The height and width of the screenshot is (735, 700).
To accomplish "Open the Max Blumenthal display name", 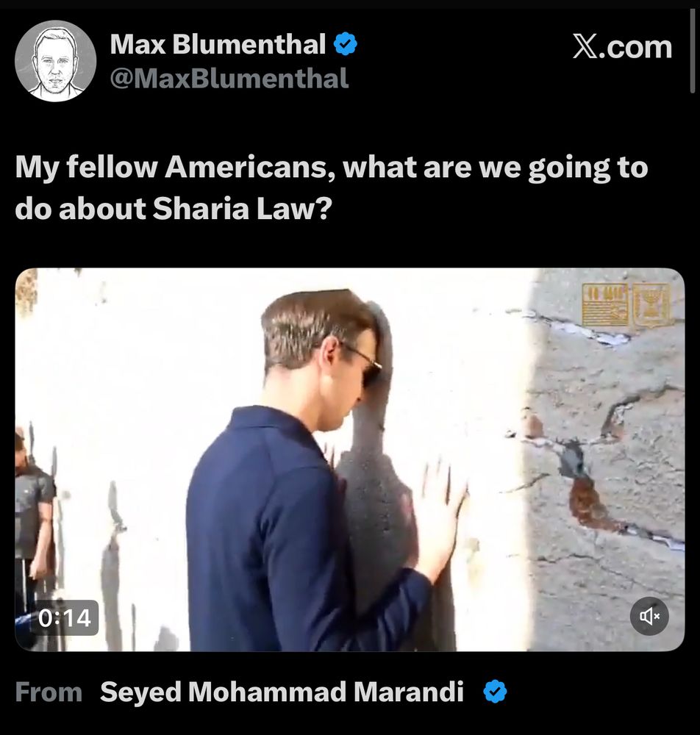I will tap(218, 44).
